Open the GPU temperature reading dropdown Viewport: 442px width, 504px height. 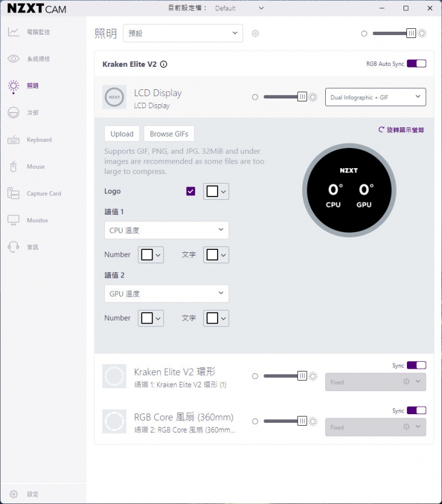pyautogui.click(x=166, y=293)
